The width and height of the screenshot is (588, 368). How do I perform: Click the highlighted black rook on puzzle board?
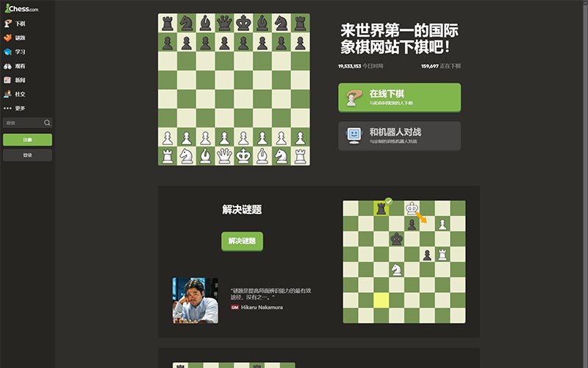point(381,208)
